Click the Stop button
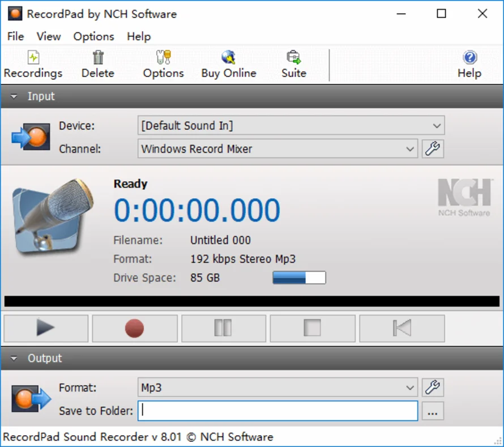Image resolution: width=504 pixels, height=447 pixels. 313,329
